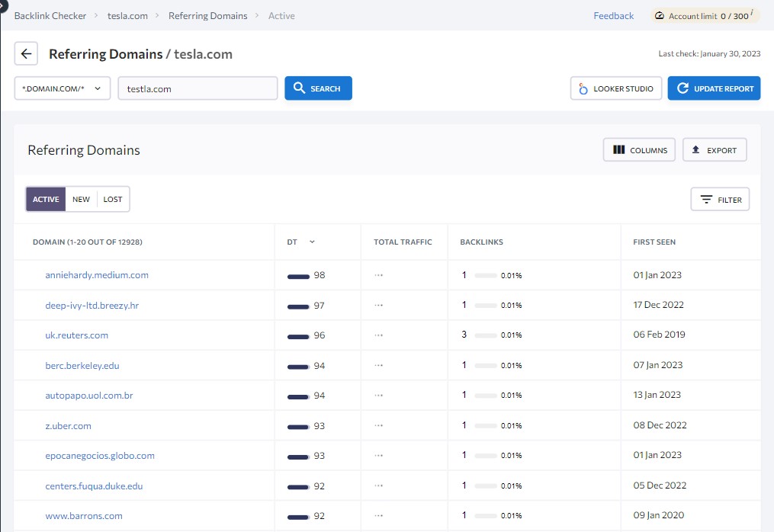774x532 pixels.
Task: Click DT score 97 for deep-ivy-ltd.breezy.hr
Action: point(320,306)
